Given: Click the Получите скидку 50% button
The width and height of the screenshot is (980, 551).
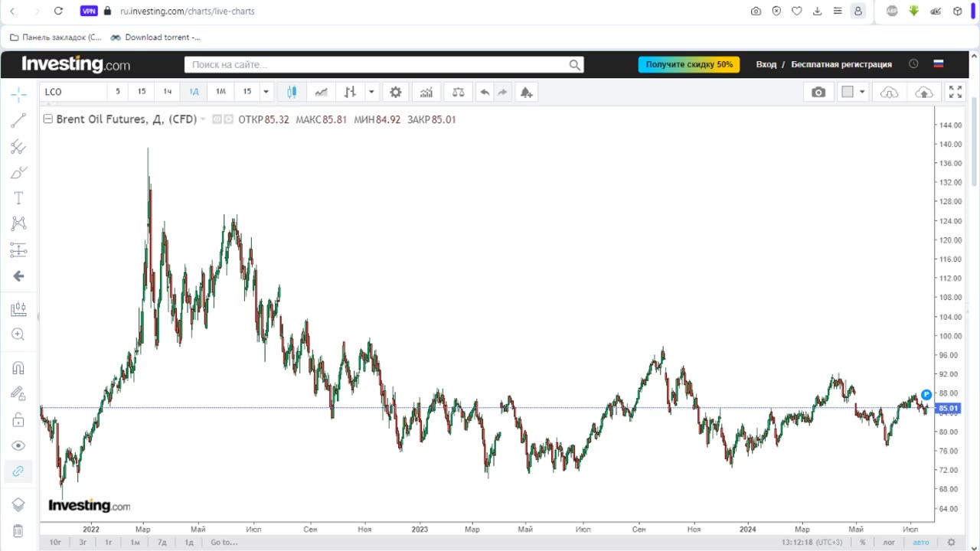Looking at the screenshot, I should pyautogui.click(x=689, y=64).
